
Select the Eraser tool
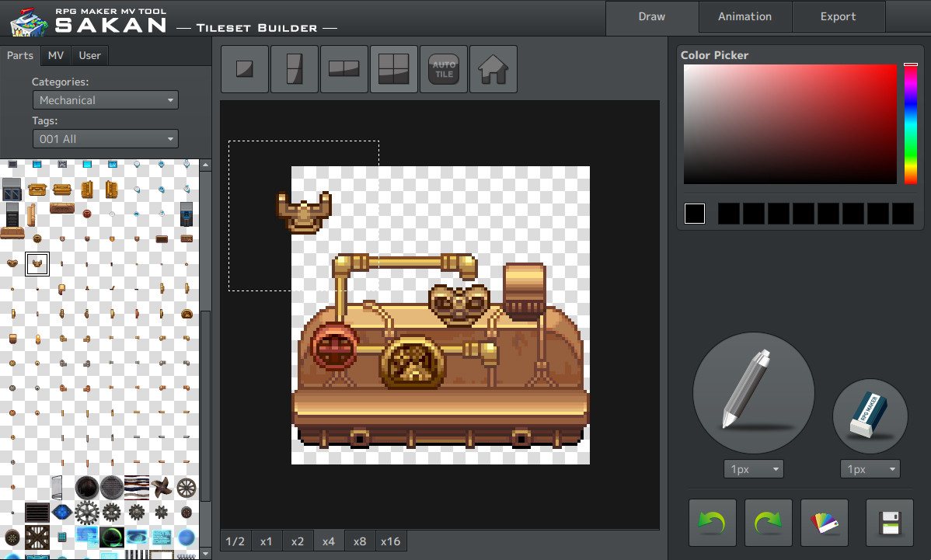click(x=869, y=416)
